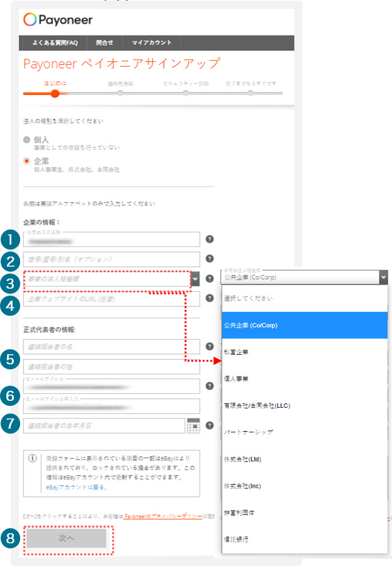Focus the 連絡担当者の生年月日 date field
Viewport: 392px width, 566px height.
[104, 426]
